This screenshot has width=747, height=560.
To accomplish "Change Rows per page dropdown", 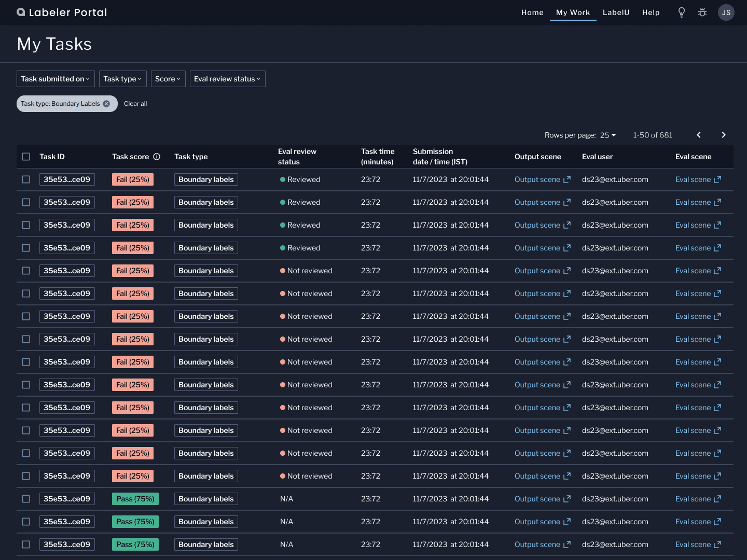I will (608, 135).
